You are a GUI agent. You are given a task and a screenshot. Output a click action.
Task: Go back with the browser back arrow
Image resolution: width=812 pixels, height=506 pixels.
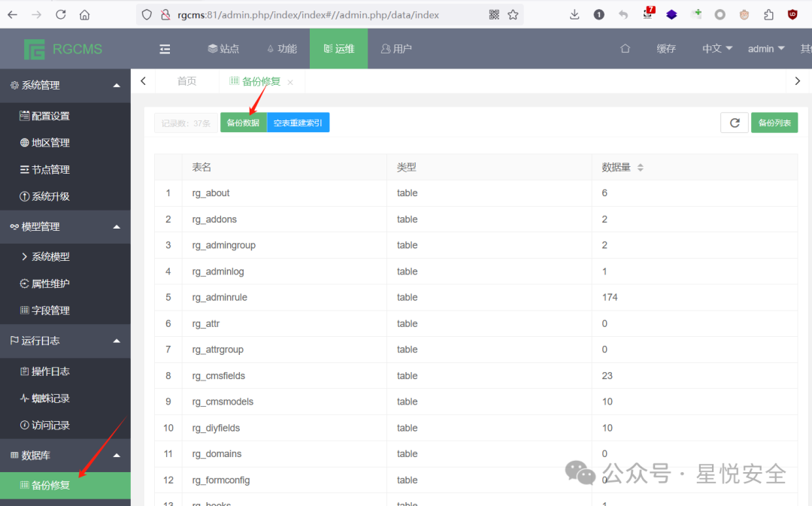pyautogui.click(x=13, y=14)
